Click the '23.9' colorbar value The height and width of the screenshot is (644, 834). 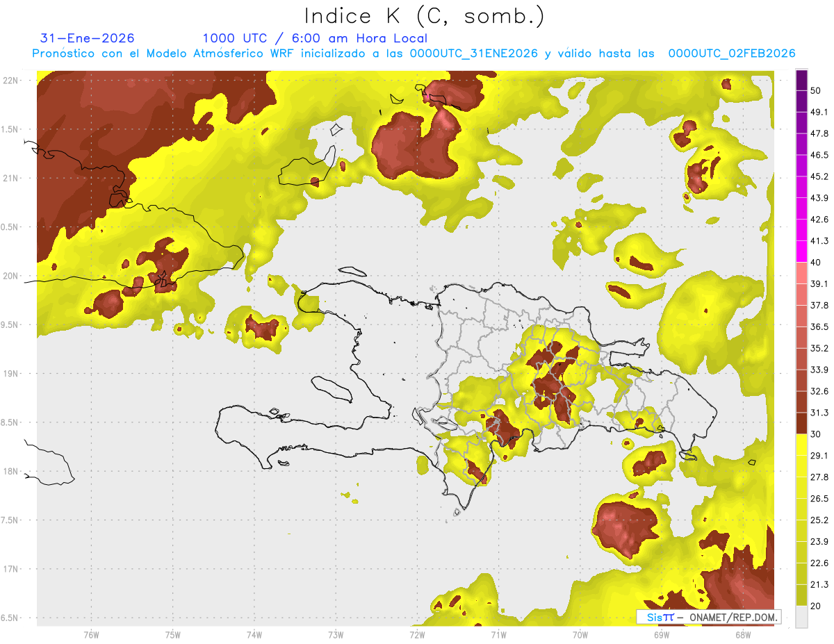click(x=819, y=542)
